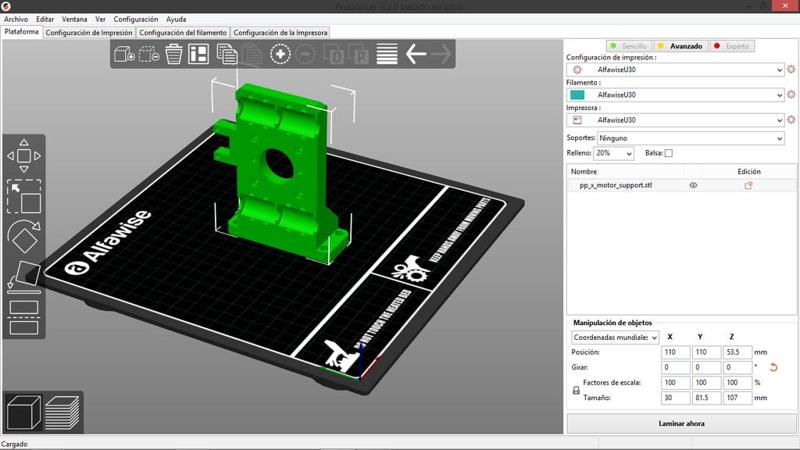Open Filamento AlfawiseU30 dropdown
The image size is (800, 450).
pyautogui.click(x=675, y=95)
